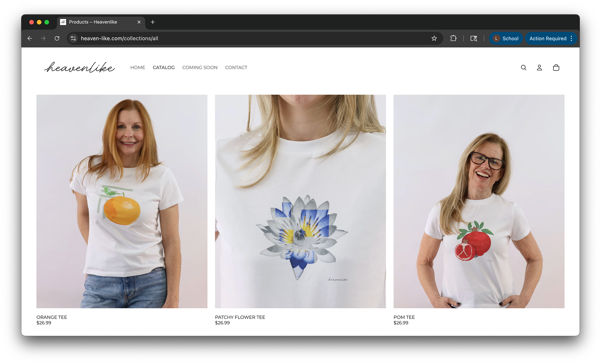Navigate to the CONTACT page

tap(236, 68)
